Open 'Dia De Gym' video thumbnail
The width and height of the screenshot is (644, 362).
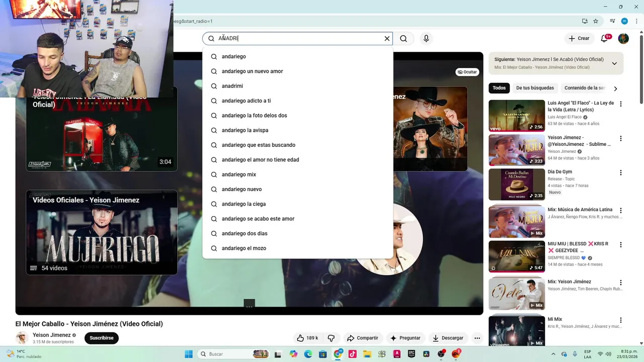point(517,185)
